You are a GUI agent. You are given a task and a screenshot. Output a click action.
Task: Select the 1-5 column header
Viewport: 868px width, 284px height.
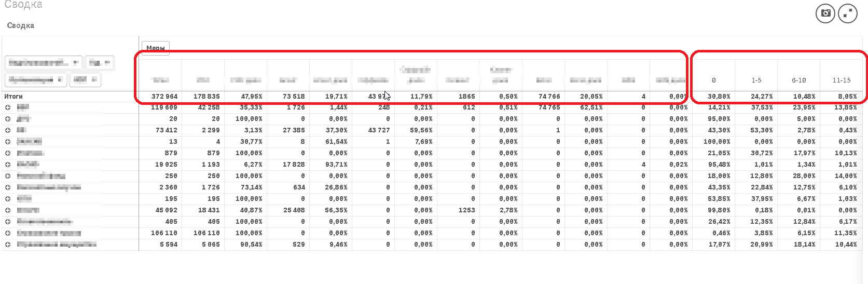(x=756, y=80)
